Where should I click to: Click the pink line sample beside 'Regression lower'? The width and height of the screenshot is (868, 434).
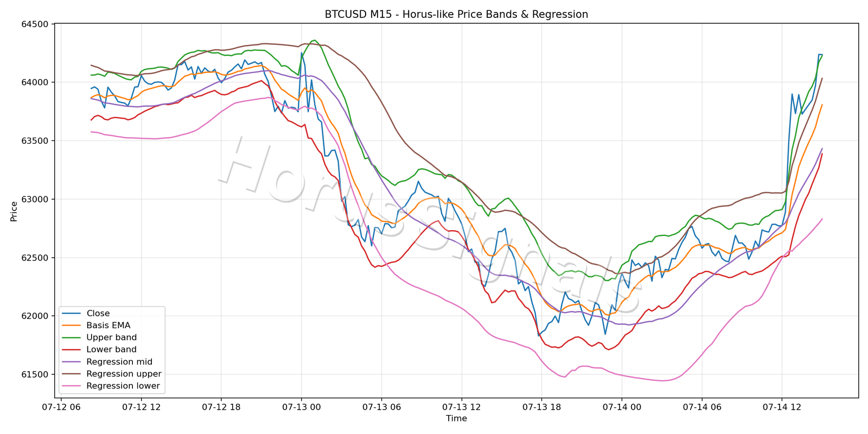[72, 386]
